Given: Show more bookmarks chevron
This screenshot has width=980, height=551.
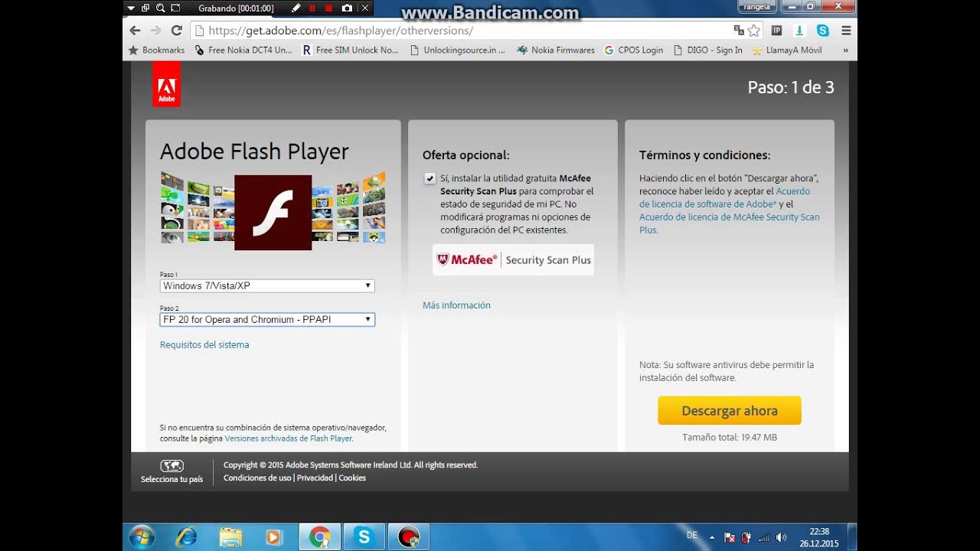Looking at the screenshot, I should coord(845,50).
